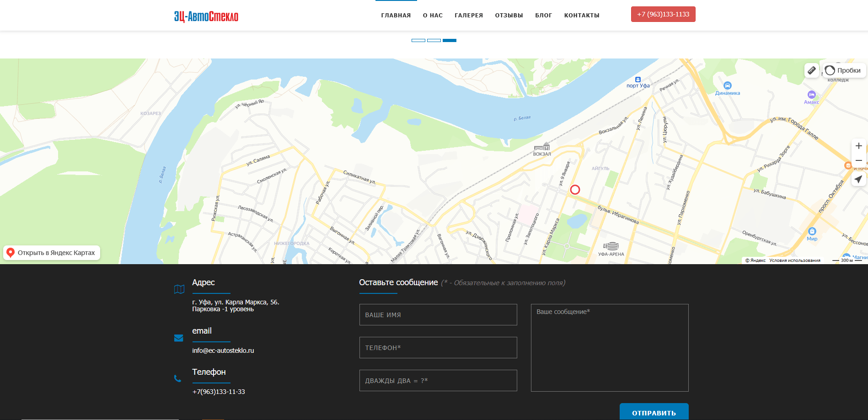Click the бульв. Ибрагимова street label
The width and height of the screenshot is (868, 420).
tap(618, 215)
